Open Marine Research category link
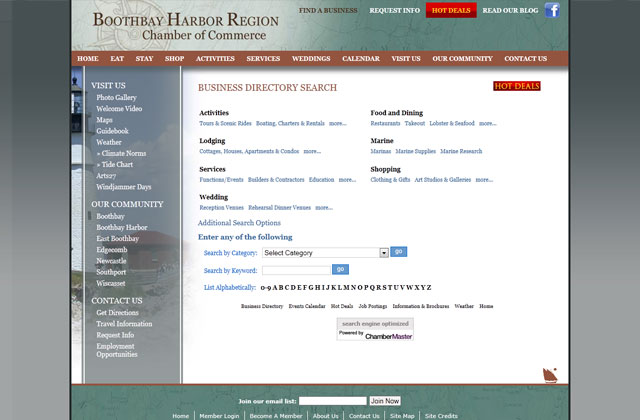This screenshot has width=640, height=420. (461, 151)
